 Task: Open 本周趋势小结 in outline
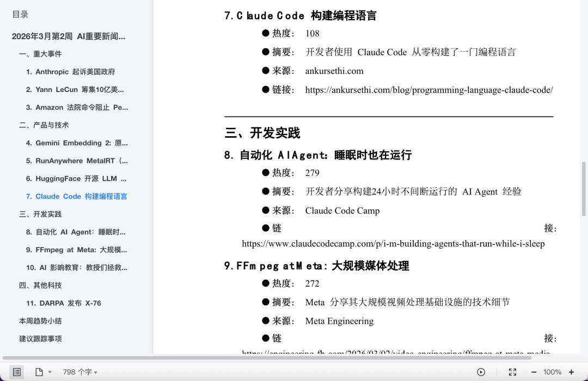point(40,321)
